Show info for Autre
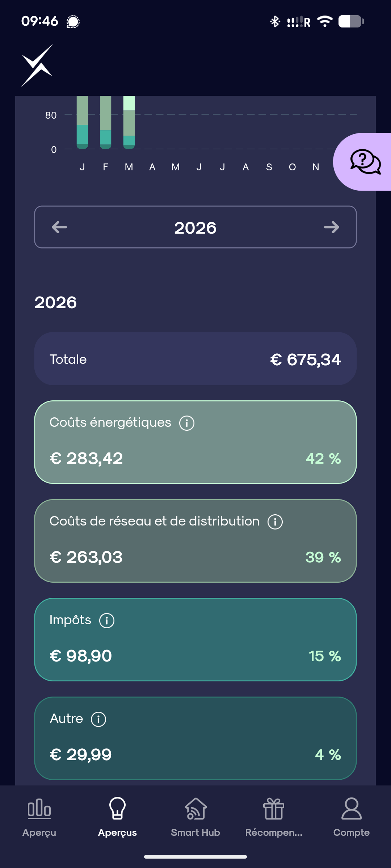 coord(98,719)
